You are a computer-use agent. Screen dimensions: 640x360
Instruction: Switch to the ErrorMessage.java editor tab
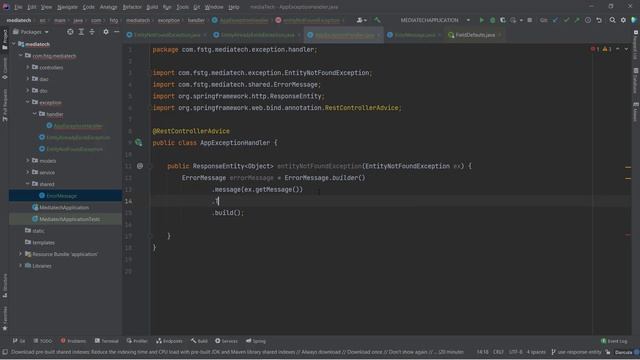click(414, 35)
